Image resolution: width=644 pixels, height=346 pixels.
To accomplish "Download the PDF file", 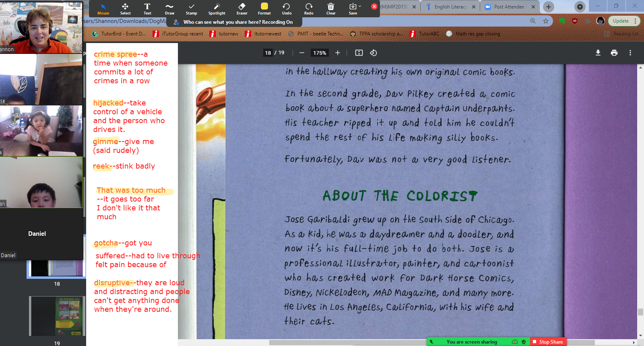I will [x=598, y=53].
